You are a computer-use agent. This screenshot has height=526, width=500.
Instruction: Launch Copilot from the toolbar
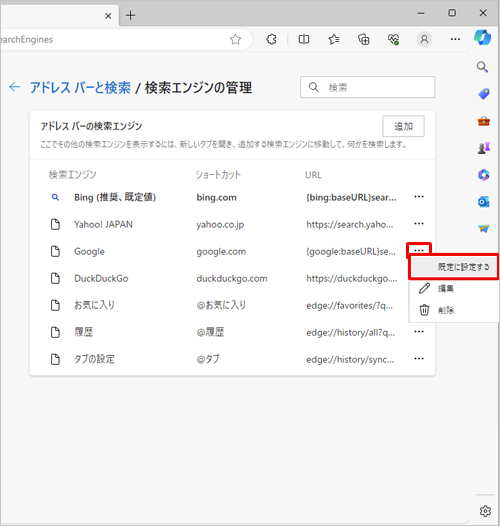click(483, 37)
